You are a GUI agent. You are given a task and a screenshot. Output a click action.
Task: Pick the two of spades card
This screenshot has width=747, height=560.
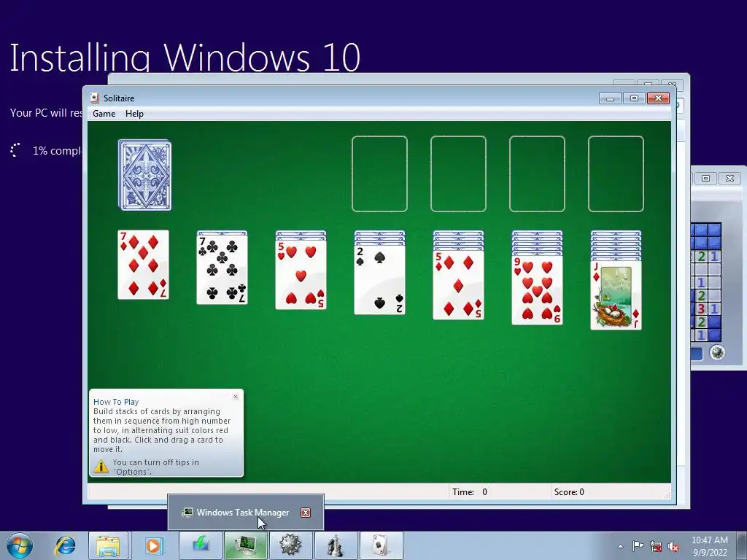379,280
